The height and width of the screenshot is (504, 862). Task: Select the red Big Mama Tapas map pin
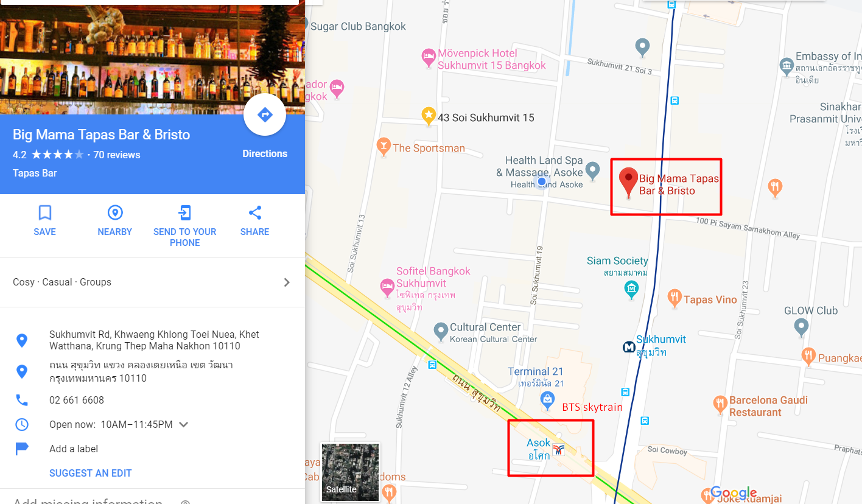click(x=628, y=183)
